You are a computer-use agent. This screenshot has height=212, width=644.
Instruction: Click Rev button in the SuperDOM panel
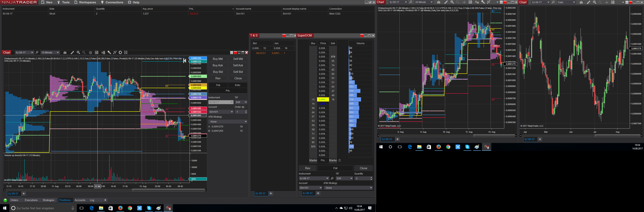pos(307,168)
